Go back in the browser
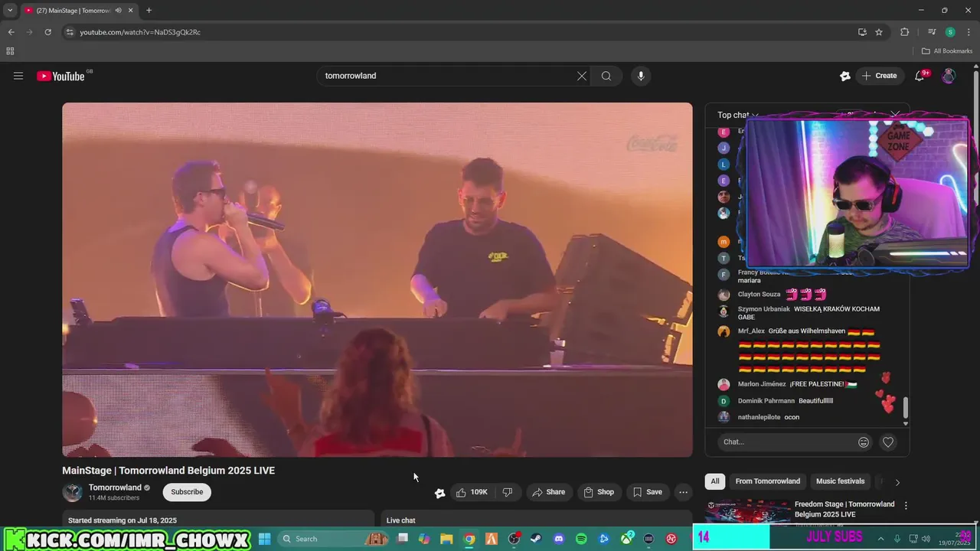Screen dimensions: 980x551 [11, 32]
